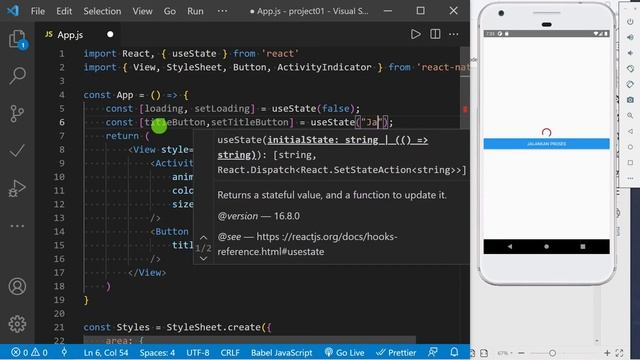Click the emulator toolbar Home circle
This screenshot has height=360, width=640.
point(630,147)
